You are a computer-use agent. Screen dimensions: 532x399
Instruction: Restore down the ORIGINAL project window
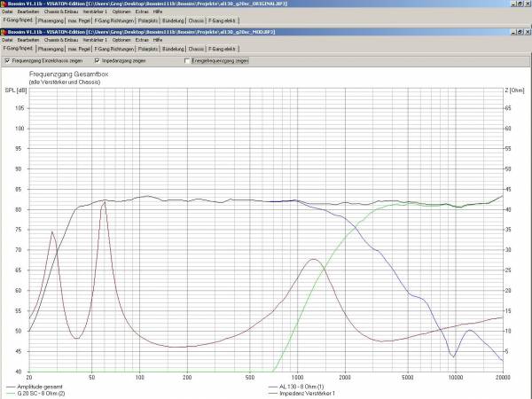click(520, 4)
